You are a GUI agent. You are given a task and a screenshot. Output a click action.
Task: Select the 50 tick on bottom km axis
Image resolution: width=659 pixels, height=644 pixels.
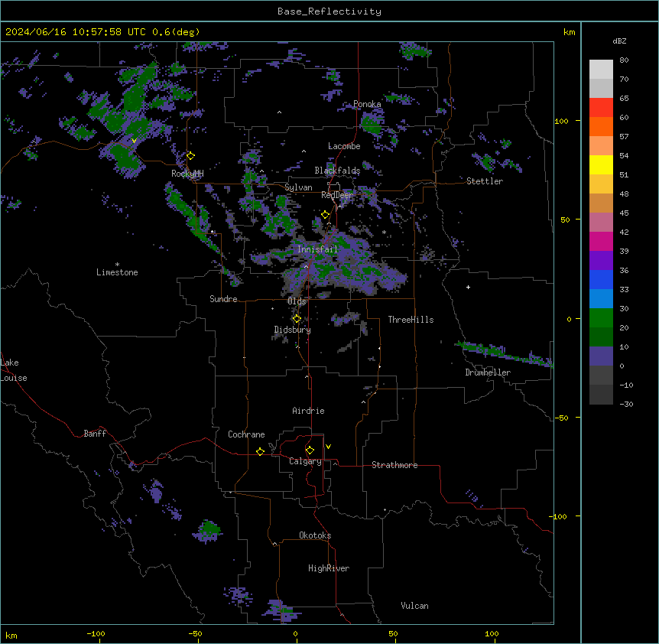tap(393, 633)
